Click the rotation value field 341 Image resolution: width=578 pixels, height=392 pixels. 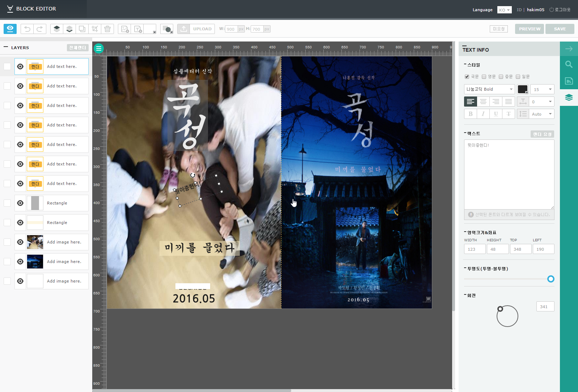click(x=545, y=306)
